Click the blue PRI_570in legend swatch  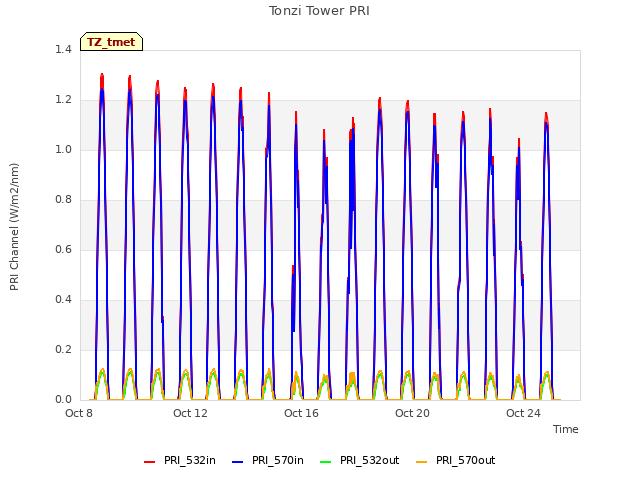coord(238,462)
